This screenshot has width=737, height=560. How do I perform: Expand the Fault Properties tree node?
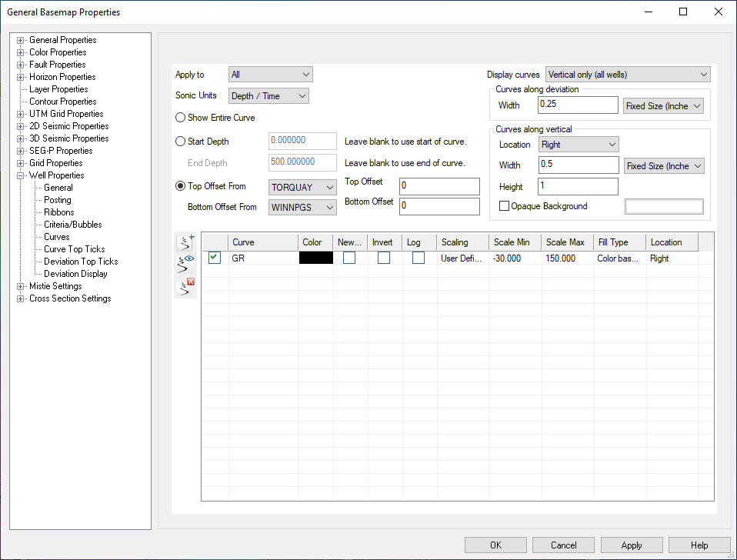[x=21, y=65]
